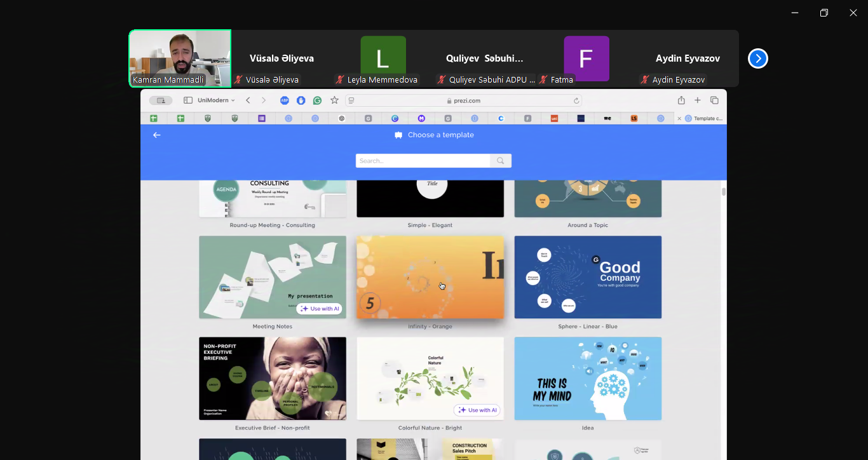Switch to the purple list icon tab
This screenshot has width=868, height=460.
click(x=262, y=118)
